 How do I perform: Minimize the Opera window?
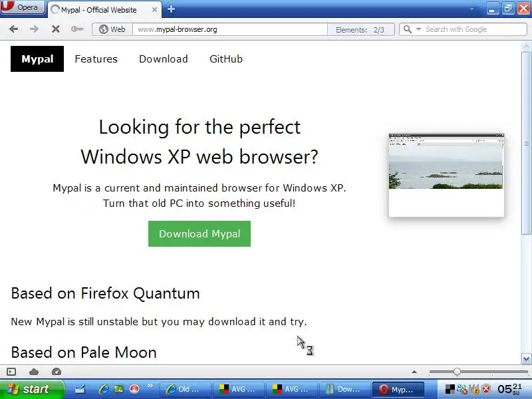tap(492, 9)
